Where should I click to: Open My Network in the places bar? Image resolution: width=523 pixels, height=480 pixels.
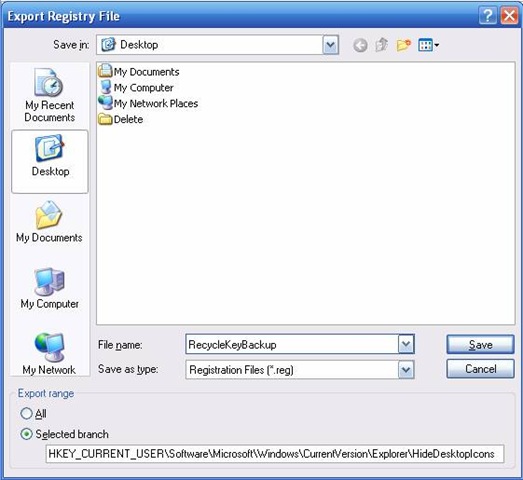pos(49,354)
